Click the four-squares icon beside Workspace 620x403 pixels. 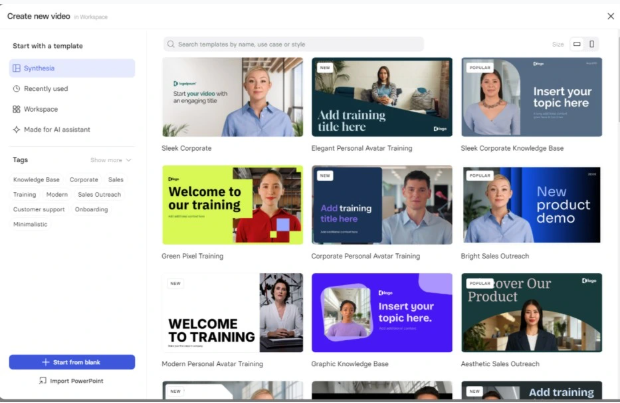[x=17, y=109]
